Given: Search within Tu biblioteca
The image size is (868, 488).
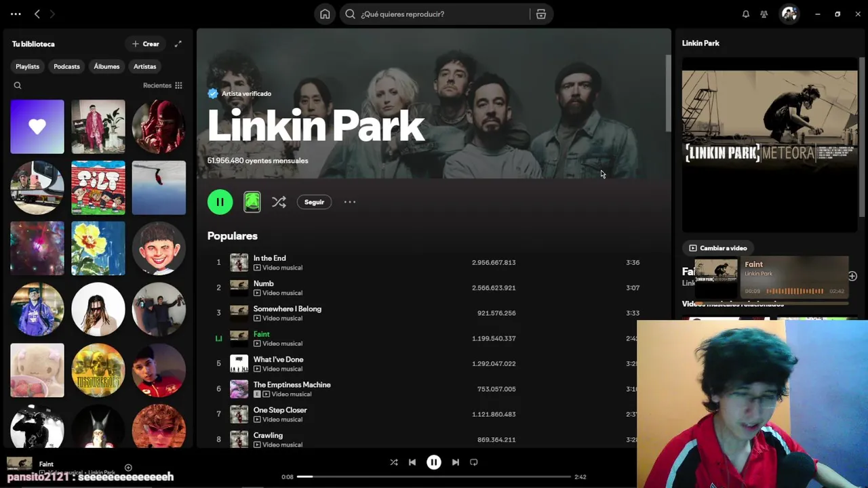Looking at the screenshot, I should pyautogui.click(x=18, y=85).
